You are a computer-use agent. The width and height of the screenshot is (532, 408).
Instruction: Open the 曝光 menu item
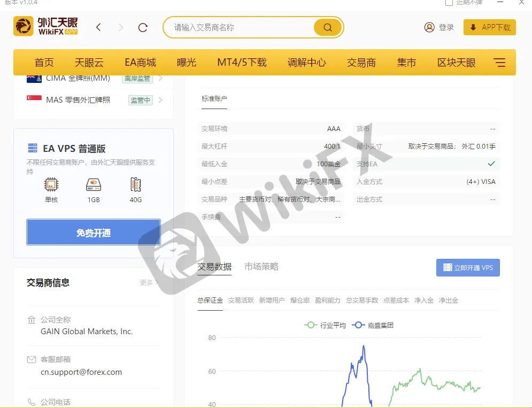tap(187, 63)
